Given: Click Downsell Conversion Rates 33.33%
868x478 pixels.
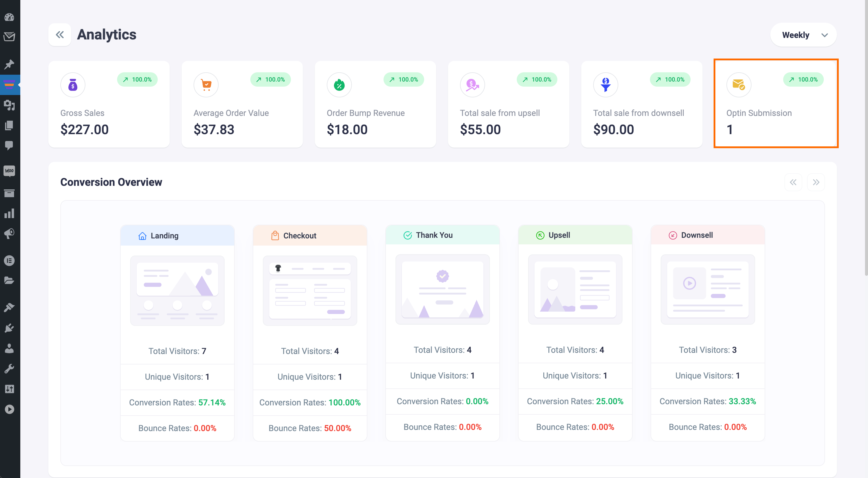Looking at the screenshot, I should click(708, 401).
